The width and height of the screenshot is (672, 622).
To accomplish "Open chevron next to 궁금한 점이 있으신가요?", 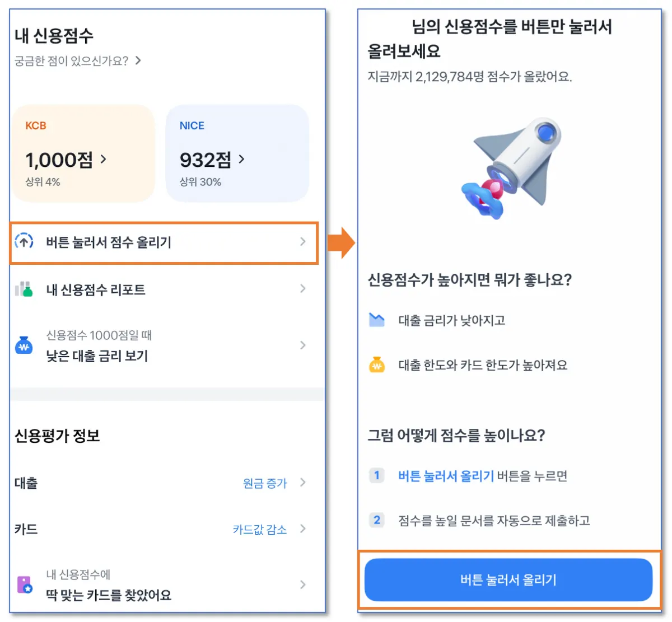I will pyautogui.click(x=138, y=60).
